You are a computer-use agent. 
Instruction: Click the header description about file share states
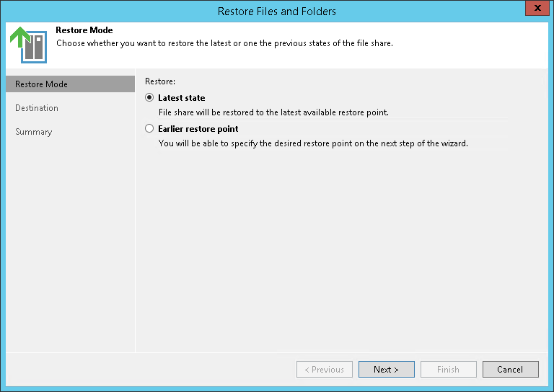point(224,43)
